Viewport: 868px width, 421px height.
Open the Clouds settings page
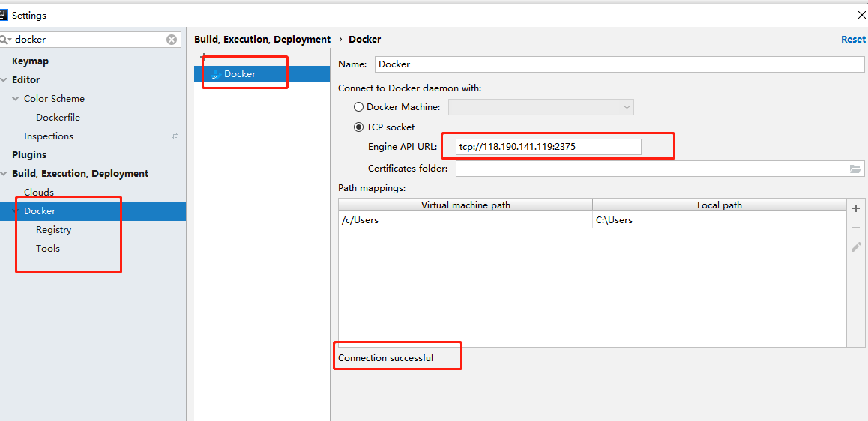click(39, 192)
